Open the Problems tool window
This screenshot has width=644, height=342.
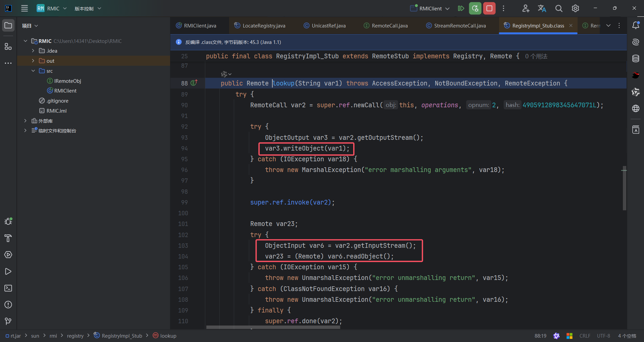(8, 304)
